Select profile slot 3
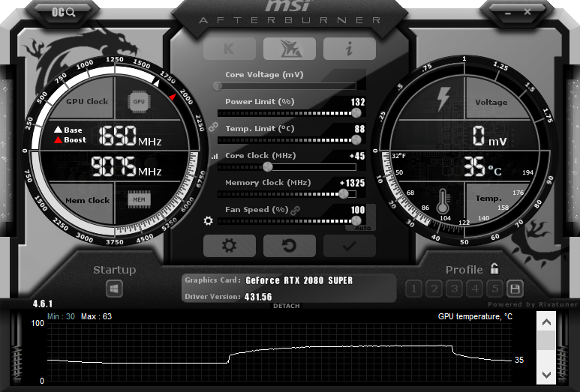The width and height of the screenshot is (580, 392). tap(455, 289)
